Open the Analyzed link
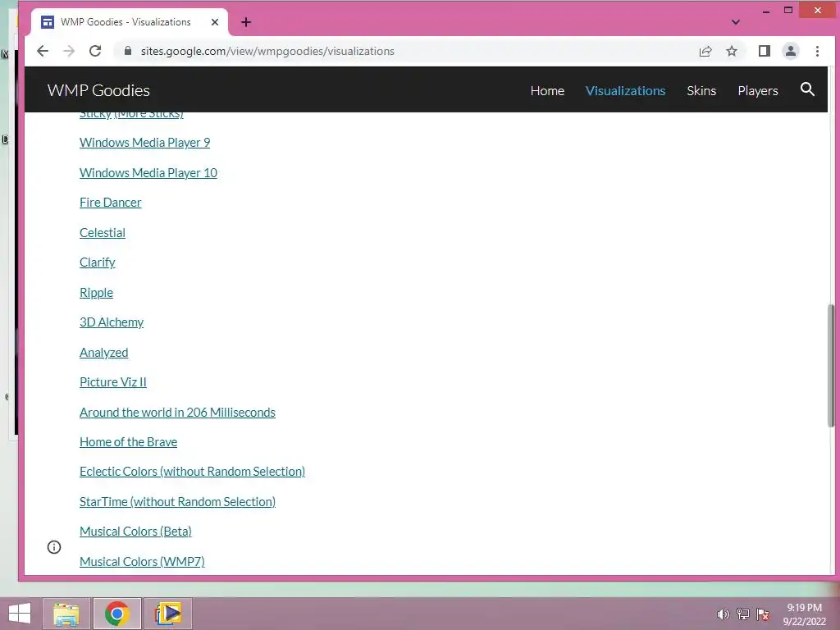 coord(104,353)
